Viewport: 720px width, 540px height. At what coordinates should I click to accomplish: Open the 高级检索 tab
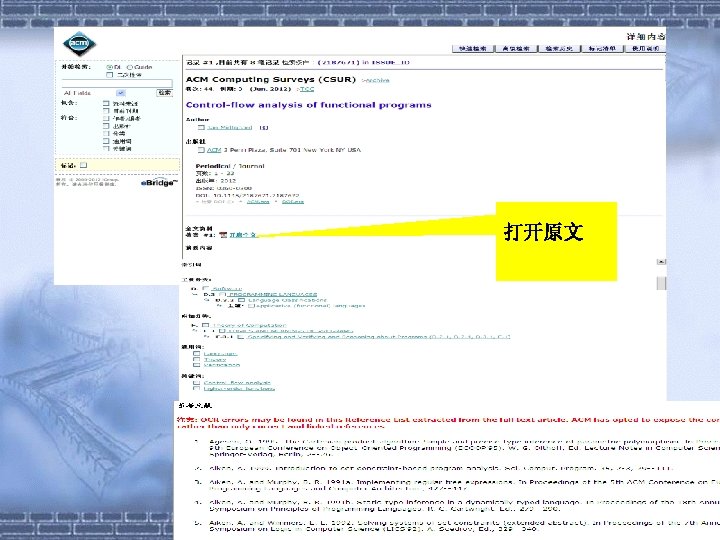516,48
